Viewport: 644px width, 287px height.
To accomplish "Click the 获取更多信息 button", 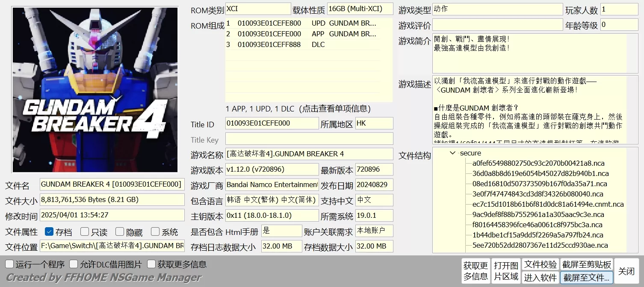I will coord(476,271).
